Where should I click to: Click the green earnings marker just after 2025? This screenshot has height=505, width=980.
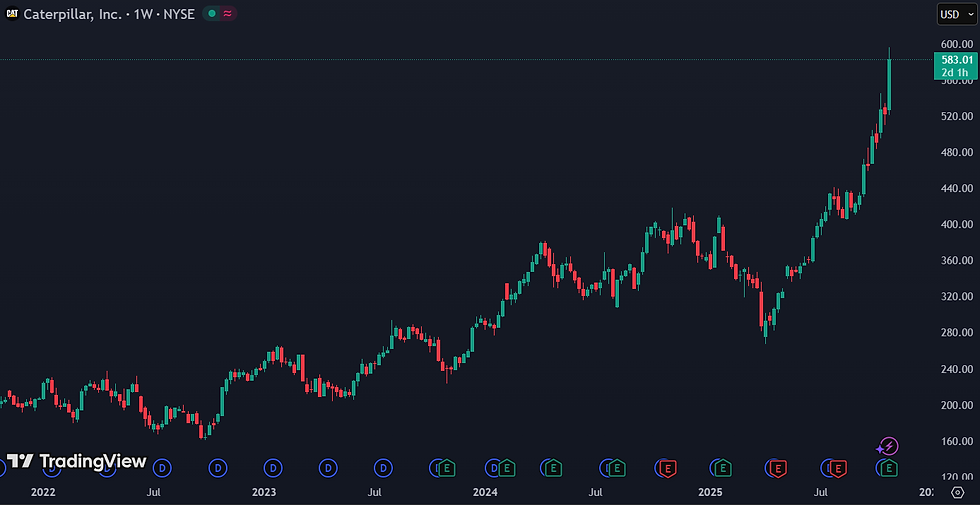click(x=722, y=467)
